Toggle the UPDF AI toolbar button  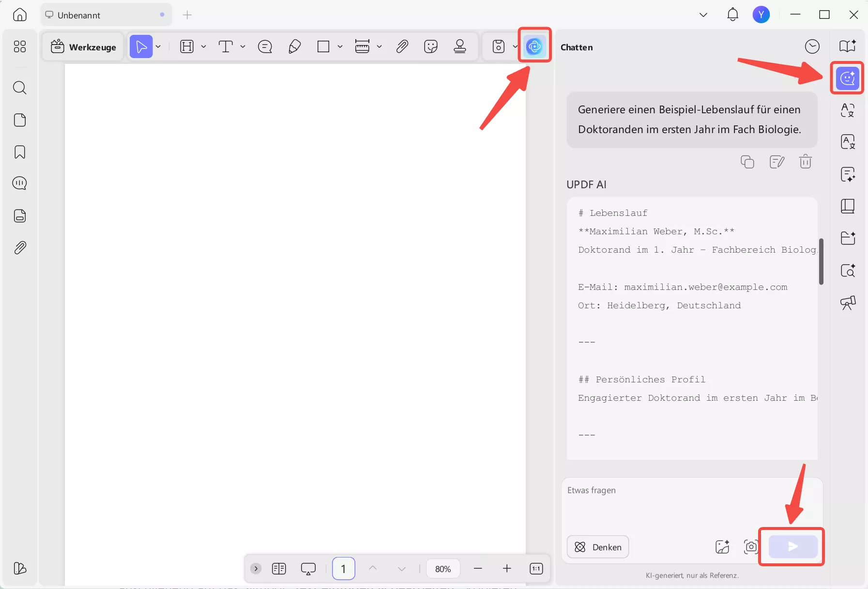[x=534, y=46]
